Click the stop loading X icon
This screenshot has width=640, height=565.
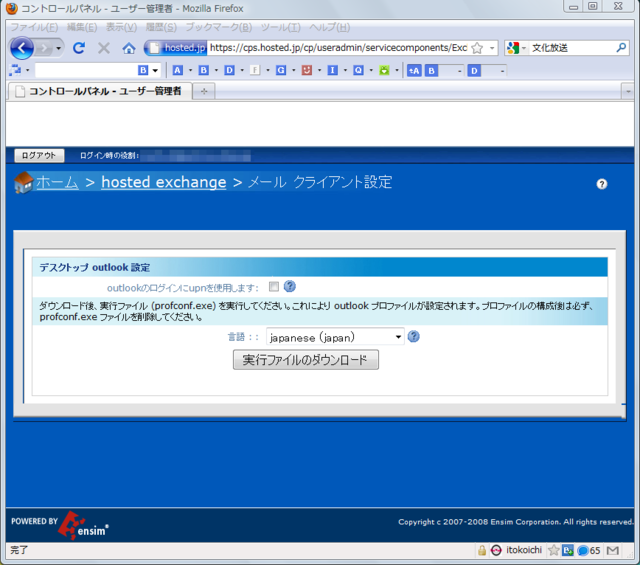click(x=104, y=48)
